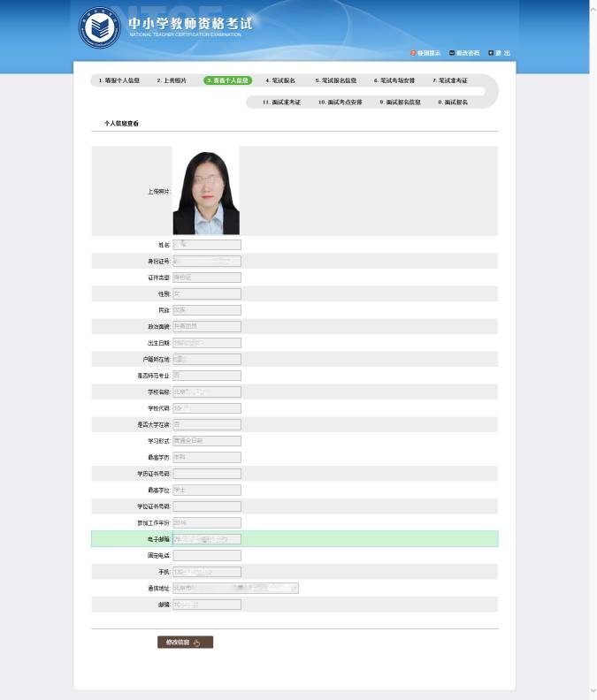Click the 邮编 field

click(207, 605)
